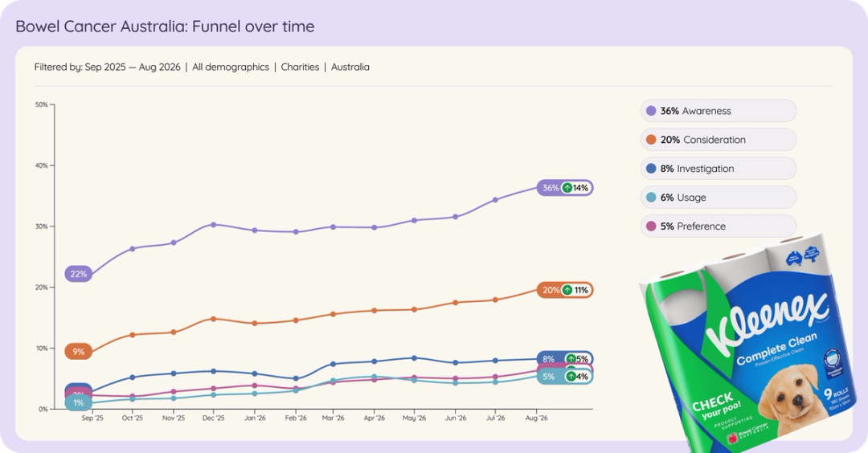Click the Consideration data point for Dec '25
The height and width of the screenshot is (453, 868).
[x=214, y=319]
